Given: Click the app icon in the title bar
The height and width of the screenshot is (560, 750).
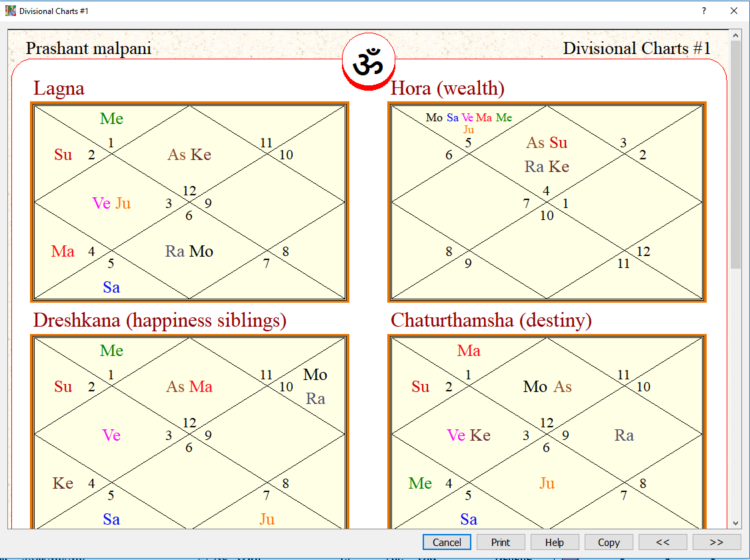Looking at the screenshot, I should (x=10, y=11).
